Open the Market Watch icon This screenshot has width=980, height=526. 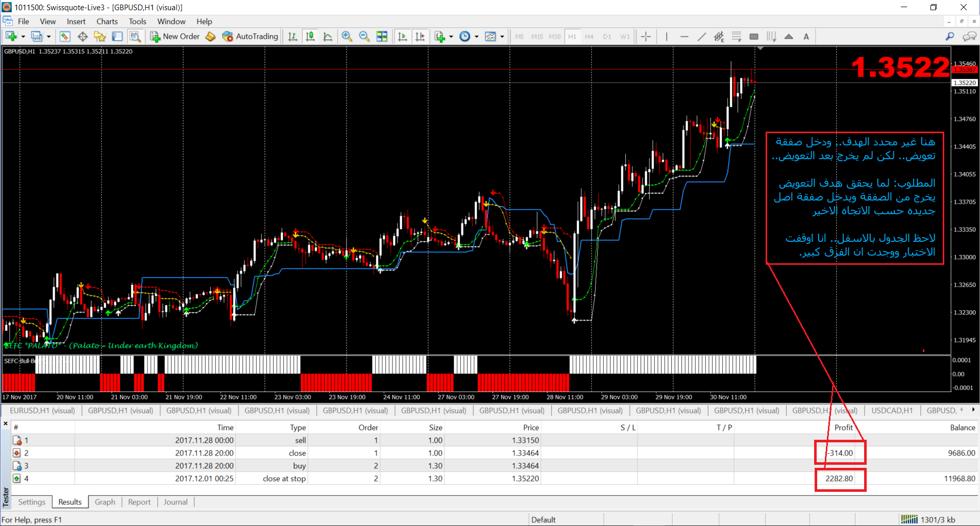(x=65, y=36)
